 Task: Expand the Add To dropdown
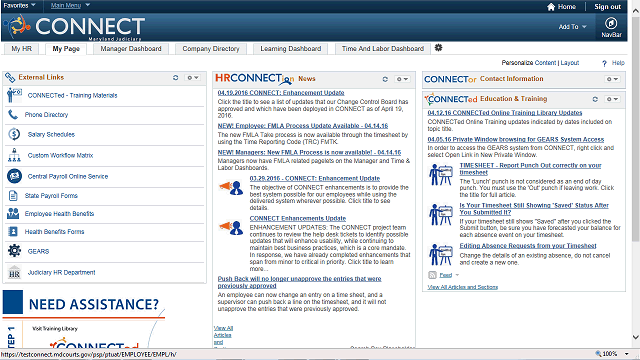(573, 27)
